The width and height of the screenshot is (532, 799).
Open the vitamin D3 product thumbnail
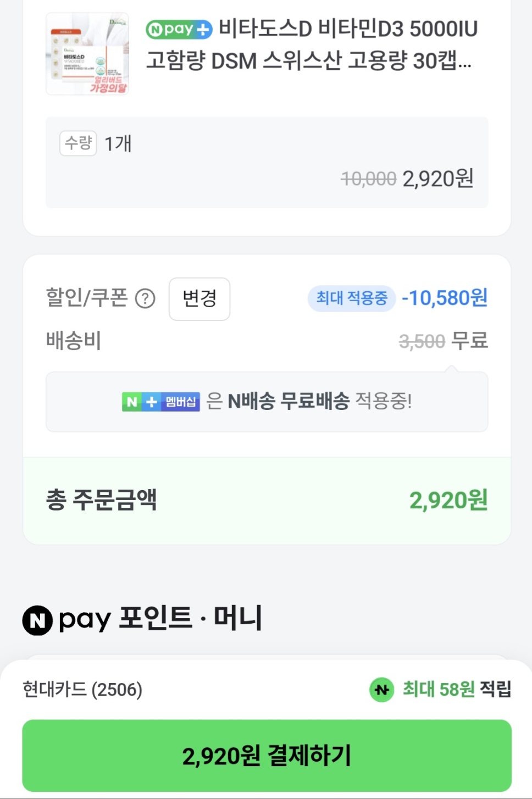(87, 54)
